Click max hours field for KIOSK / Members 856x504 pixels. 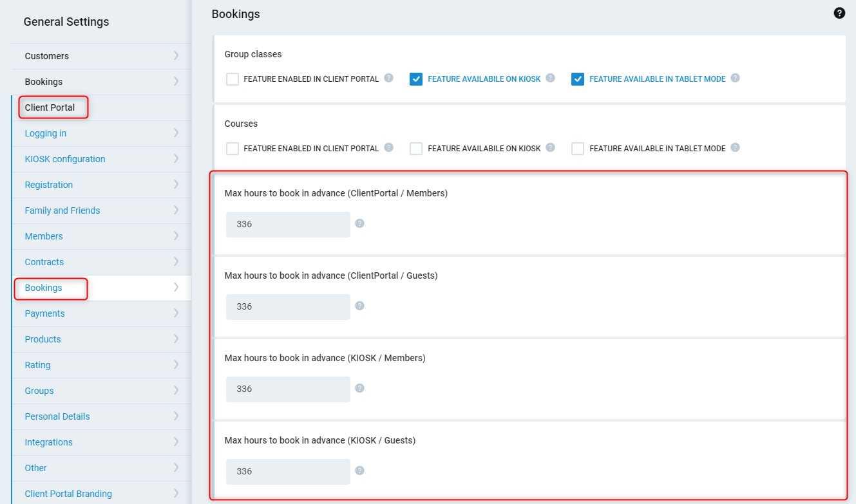(288, 389)
